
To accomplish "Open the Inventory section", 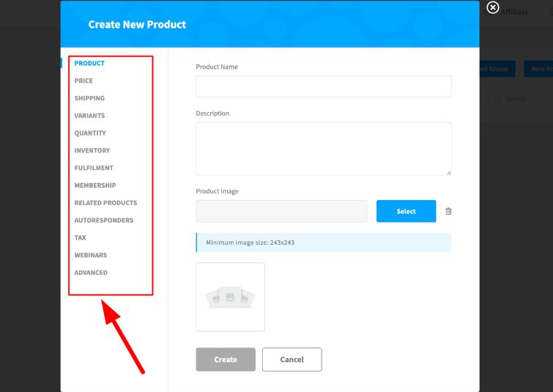I will coord(92,151).
